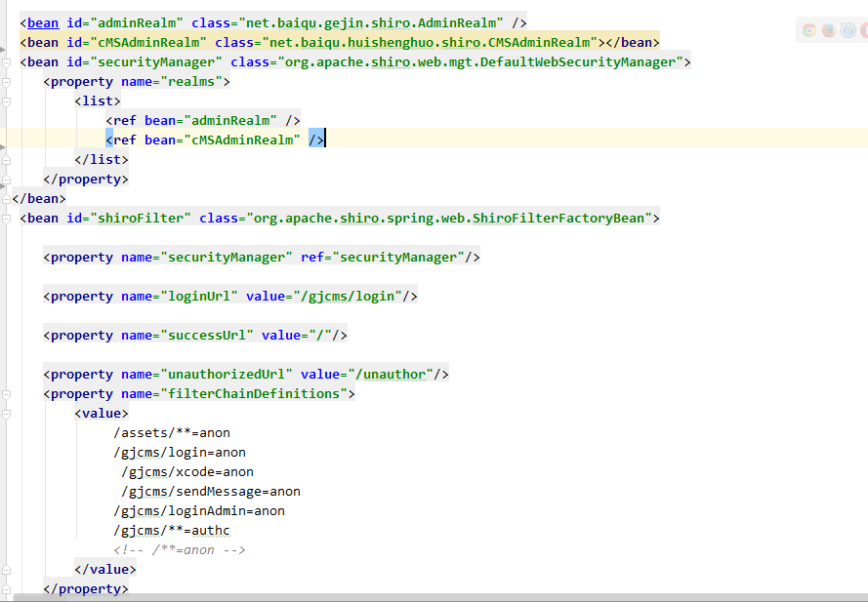This screenshot has width=868, height=602.
Task: Click the "/gjcms/login" loginUrl value
Action: [x=348, y=296]
